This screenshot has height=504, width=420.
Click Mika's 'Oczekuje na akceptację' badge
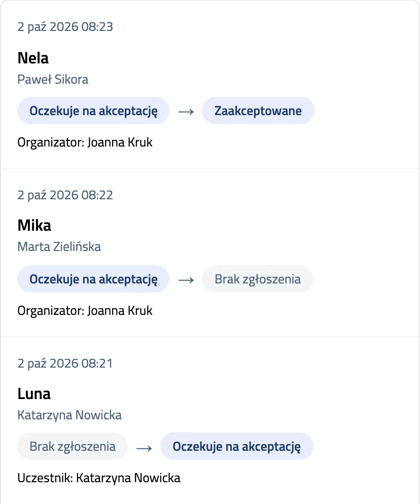(93, 279)
